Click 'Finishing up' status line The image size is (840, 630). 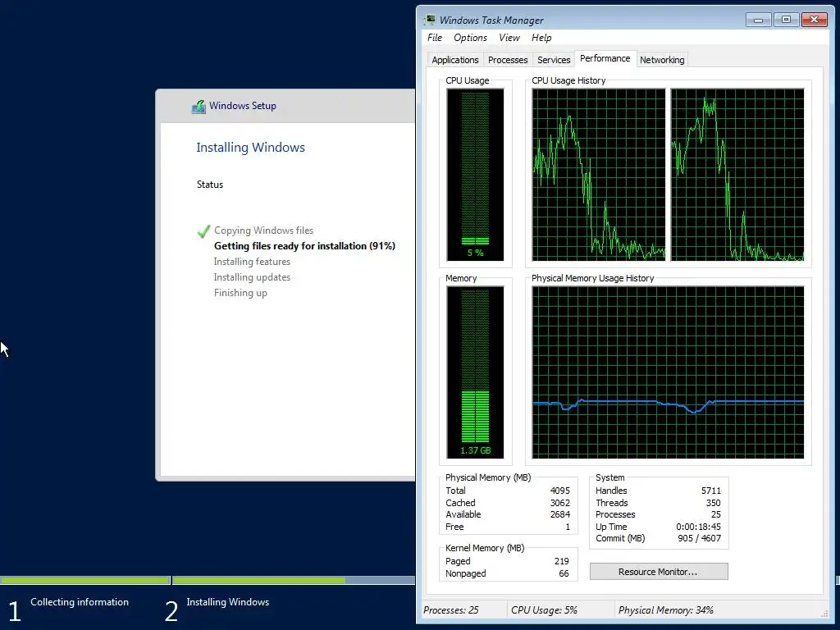(240, 293)
